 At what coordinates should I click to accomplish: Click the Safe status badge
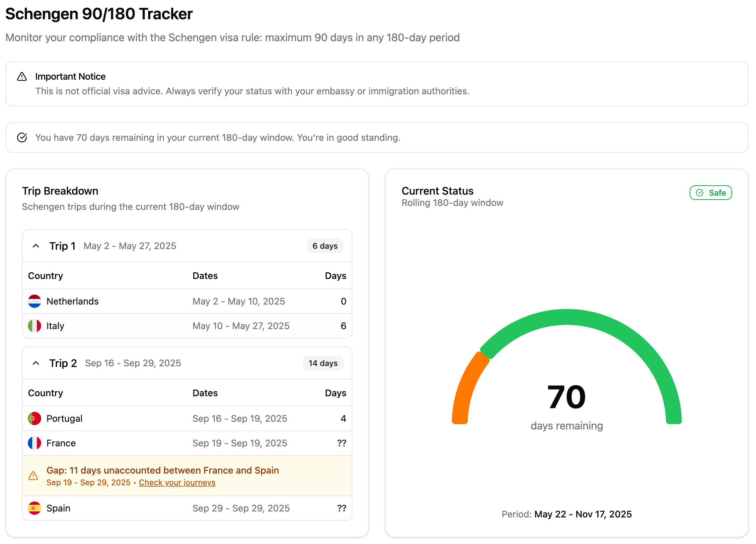(711, 192)
